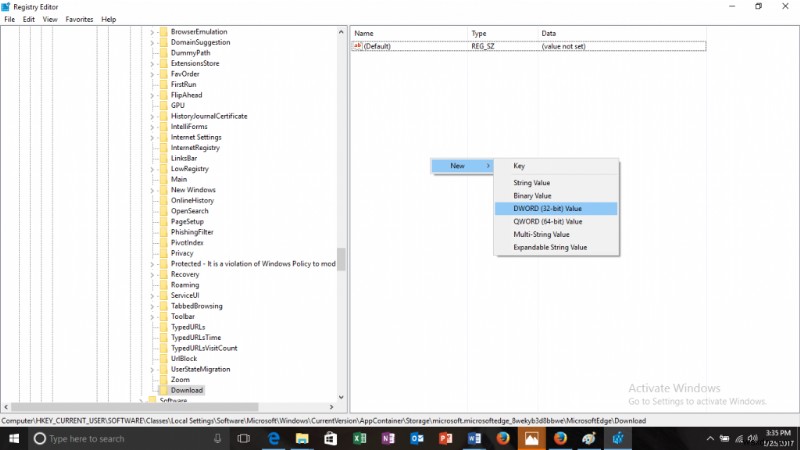Open OneNote from the taskbar

[x=388, y=438]
